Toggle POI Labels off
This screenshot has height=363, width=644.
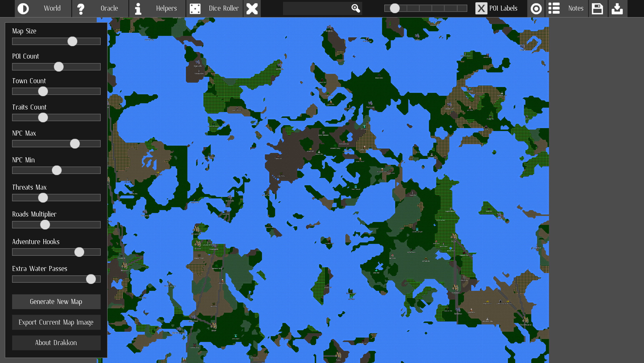click(x=481, y=8)
